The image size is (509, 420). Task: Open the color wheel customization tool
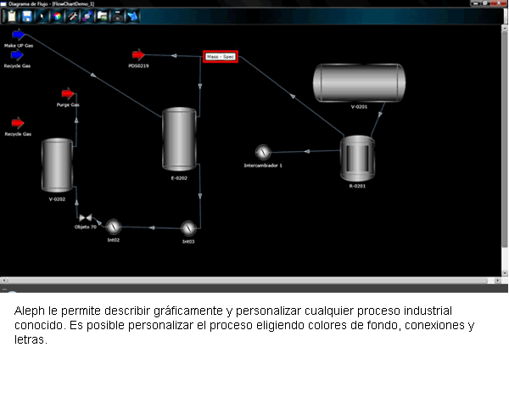tap(57, 15)
